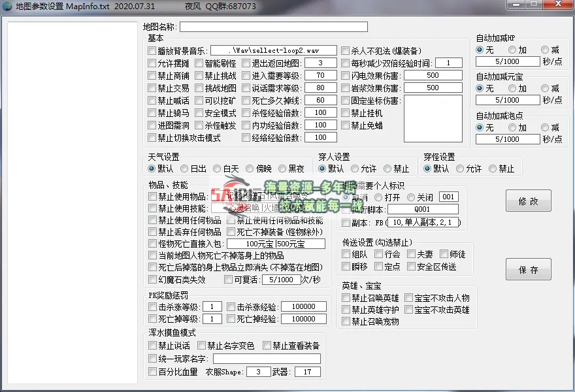Tick 禁止召唤宠物 checkbox
The width and height of the screenshot is (575, 392).
(346, 321)
